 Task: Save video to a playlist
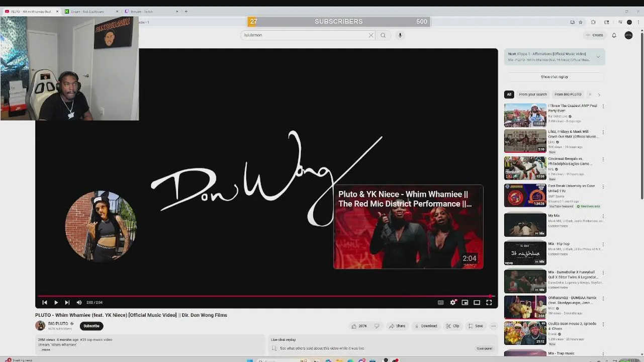476,326
